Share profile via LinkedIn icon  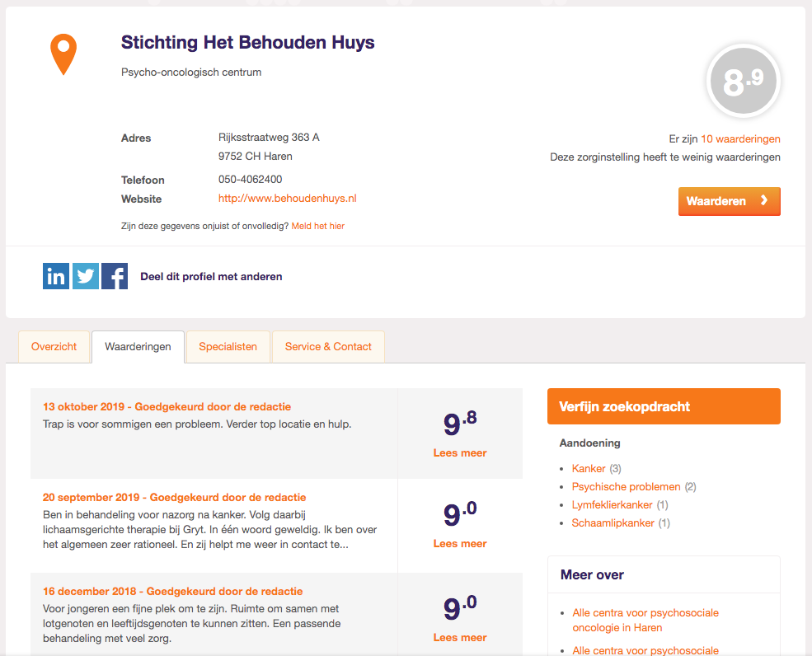click(56, 276)
